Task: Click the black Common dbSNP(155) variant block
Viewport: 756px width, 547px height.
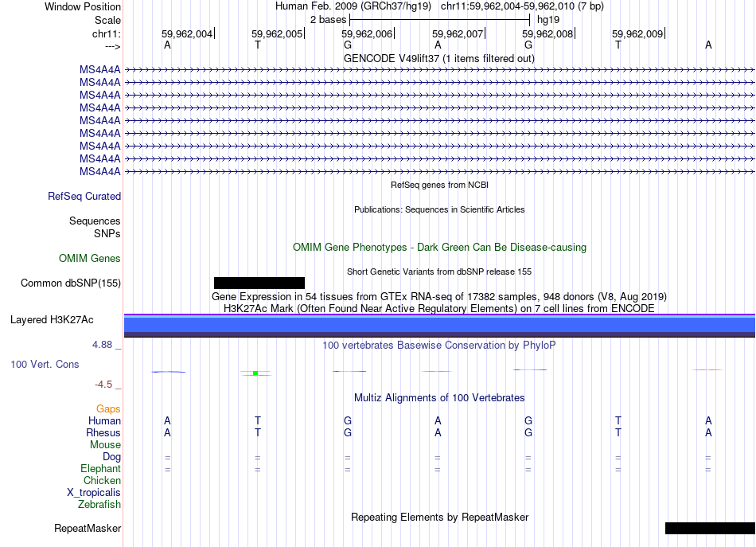Action: (x=259, y=283)
